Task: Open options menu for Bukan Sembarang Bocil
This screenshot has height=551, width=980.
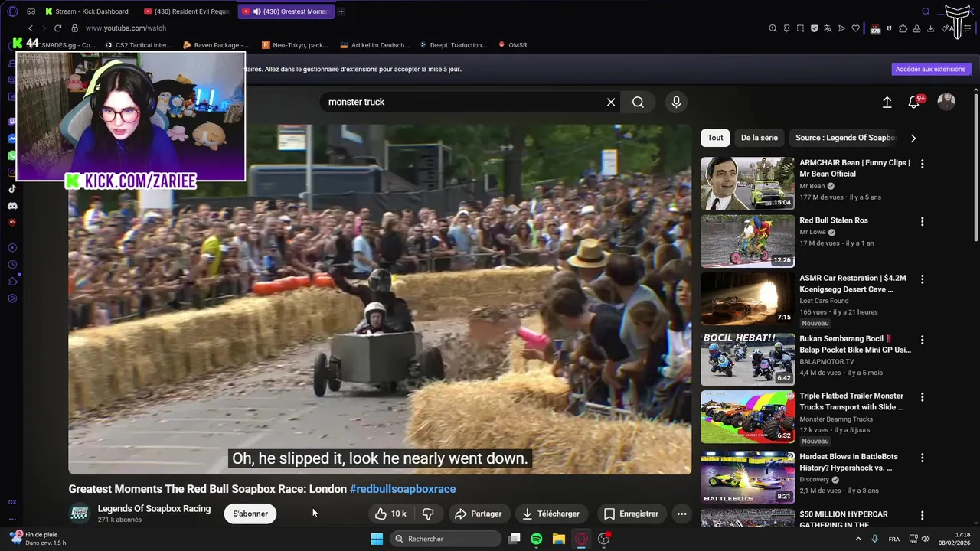Action: click(922, 340)
